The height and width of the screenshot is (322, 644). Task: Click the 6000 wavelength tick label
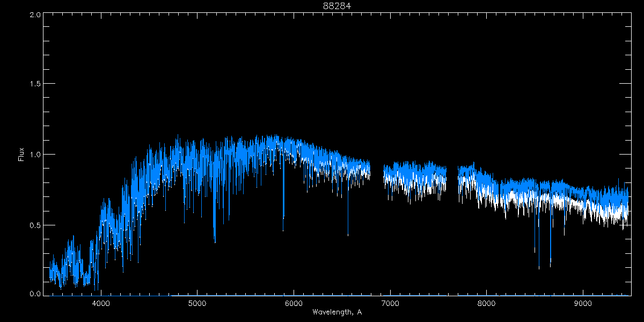tap(294, 303)
